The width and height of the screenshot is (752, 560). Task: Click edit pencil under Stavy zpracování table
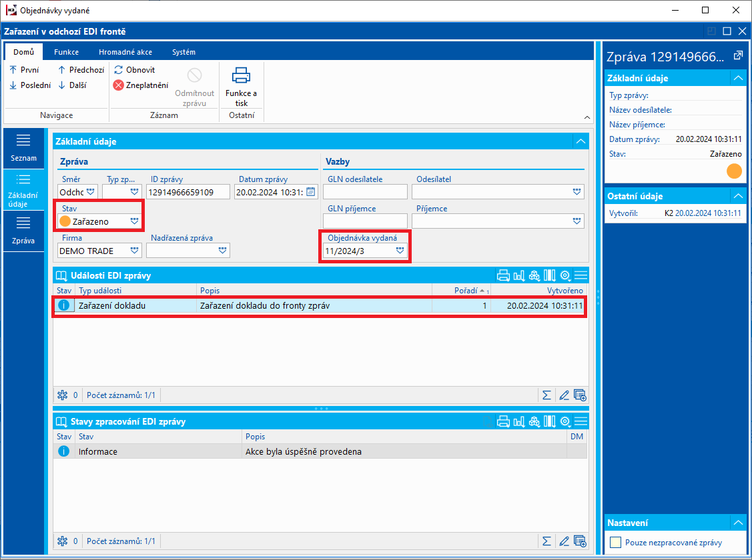(564, 541)
